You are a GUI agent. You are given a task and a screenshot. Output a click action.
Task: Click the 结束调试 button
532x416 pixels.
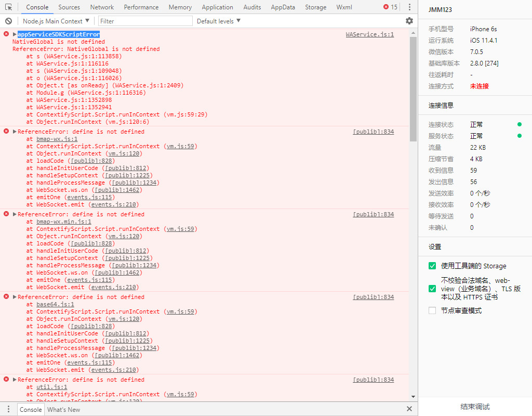[x=475, y=407]
